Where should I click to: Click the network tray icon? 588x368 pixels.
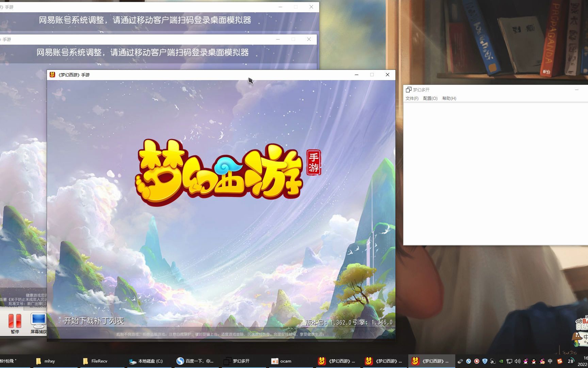(509, 361)
